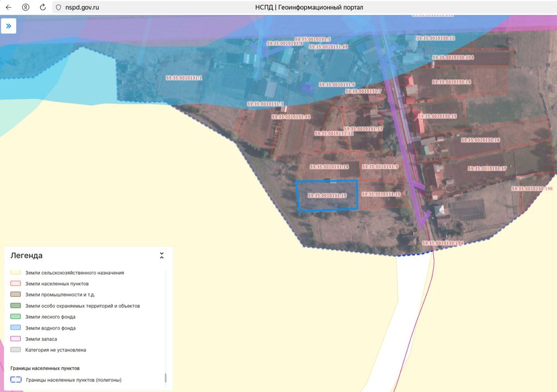Click the brown swatch for Земли промышленности
The height and width of the screenshot is (392, 557).
click(16, 295)
